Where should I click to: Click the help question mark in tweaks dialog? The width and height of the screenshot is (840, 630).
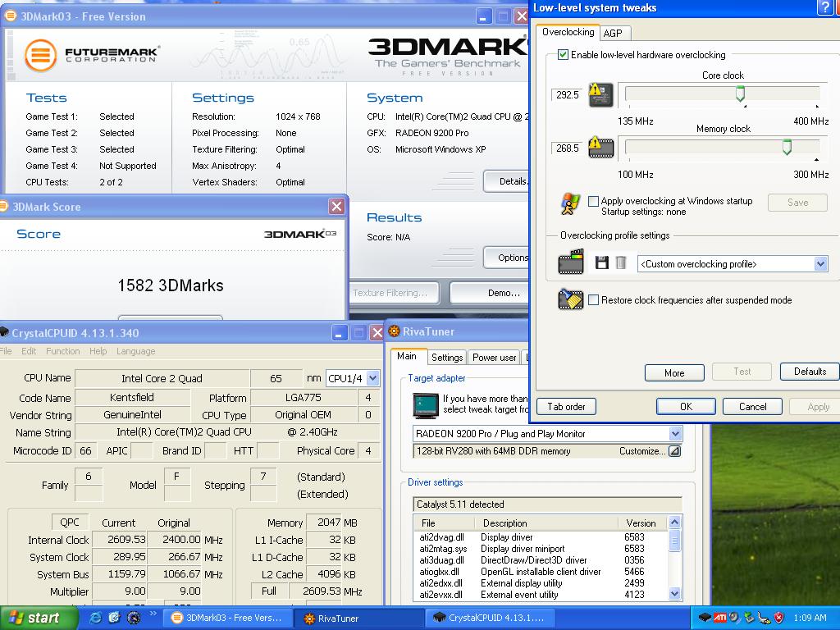coord(824,7)
